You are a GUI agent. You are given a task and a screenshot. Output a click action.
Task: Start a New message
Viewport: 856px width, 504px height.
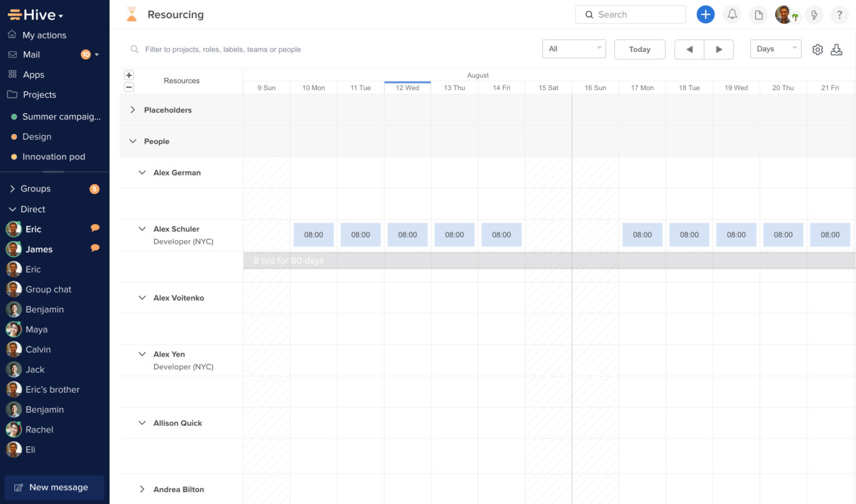click(x=54, y=487)
